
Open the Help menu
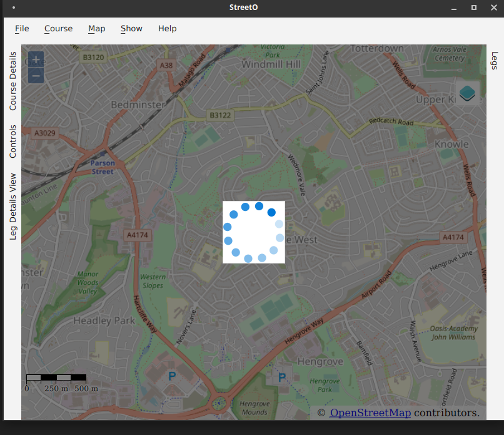pos(167,28)
